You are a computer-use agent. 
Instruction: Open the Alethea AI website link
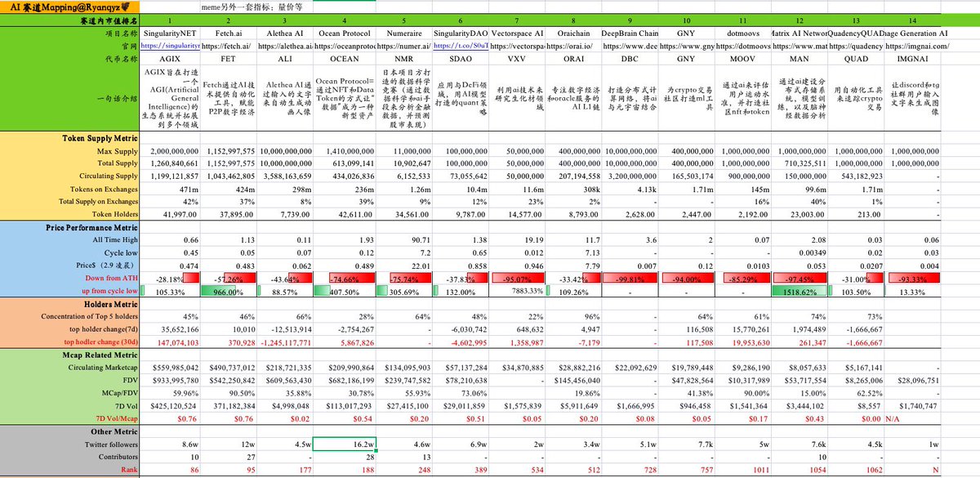(286, 47)
